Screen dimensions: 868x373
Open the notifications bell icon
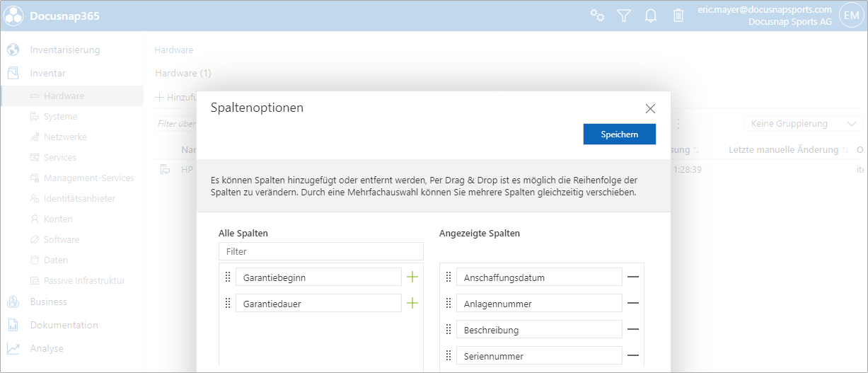pos(651,16)
